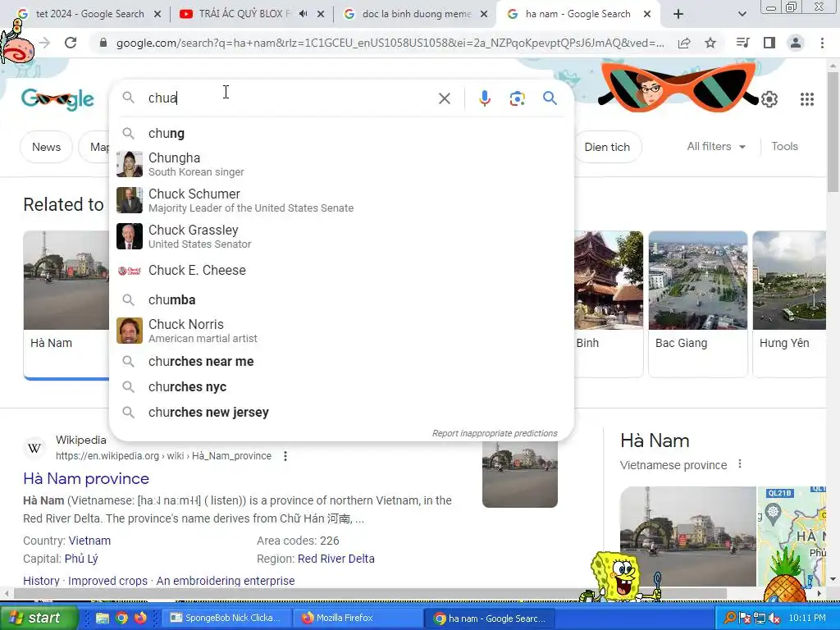The width and height of the screenshot is (840, 630).
Task: Open Google settings gear
Action: [769, 99]
